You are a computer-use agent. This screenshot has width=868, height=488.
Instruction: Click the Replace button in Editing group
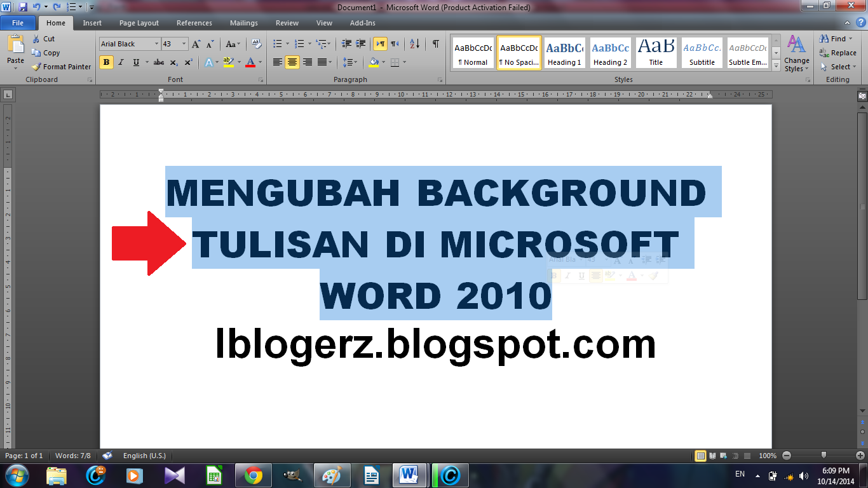[x=840, y=53]
